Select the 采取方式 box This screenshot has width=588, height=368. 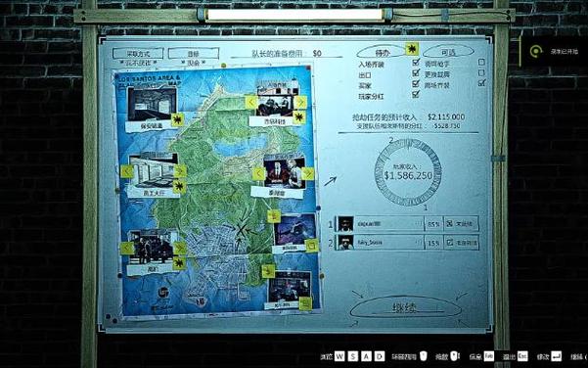[x=138, y=54]
